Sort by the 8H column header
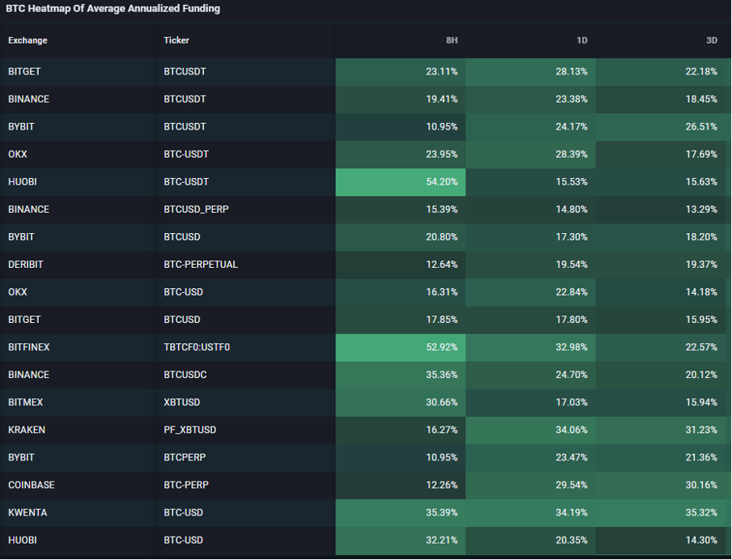This screenshot has height=560, width=732. pyautogui.click(x=452, y=40)
